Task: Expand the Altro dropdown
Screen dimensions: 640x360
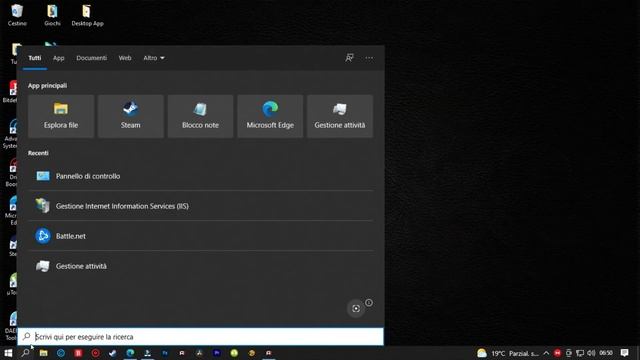Action: [153, 58]
